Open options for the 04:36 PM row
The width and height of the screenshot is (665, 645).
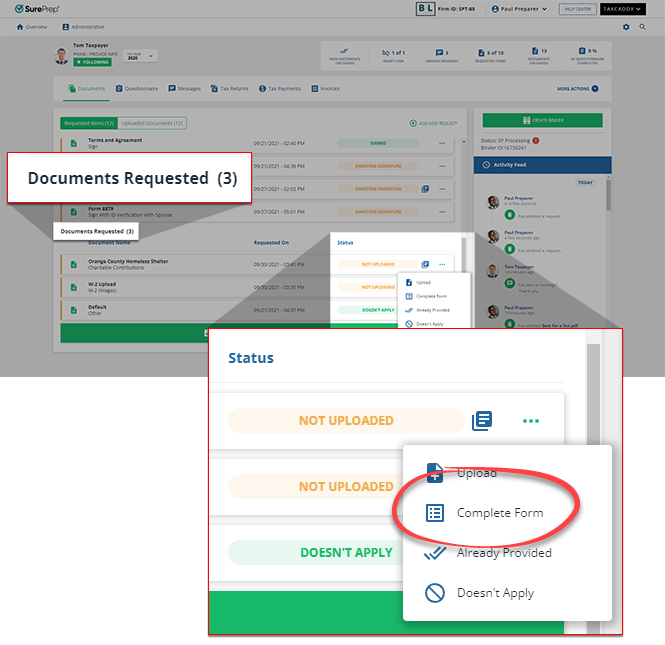tap(442, 166)
